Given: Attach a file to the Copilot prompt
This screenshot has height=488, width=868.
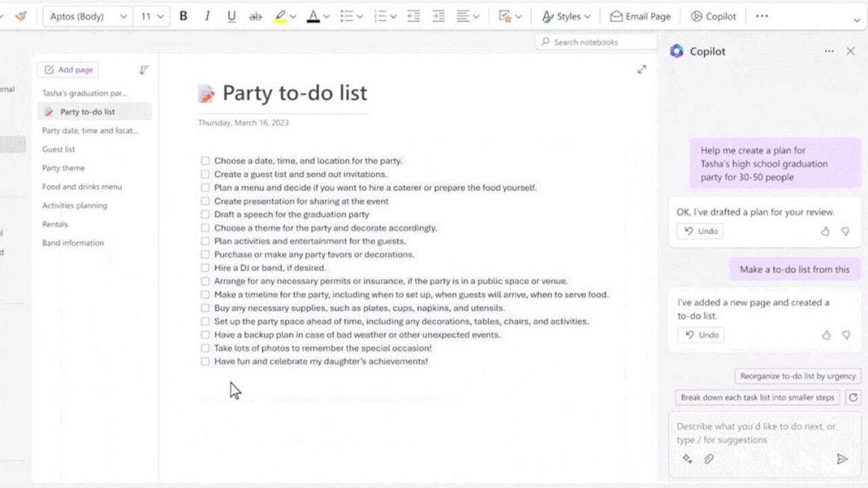Looking at the screenshot, I should (x=709, y=459).
